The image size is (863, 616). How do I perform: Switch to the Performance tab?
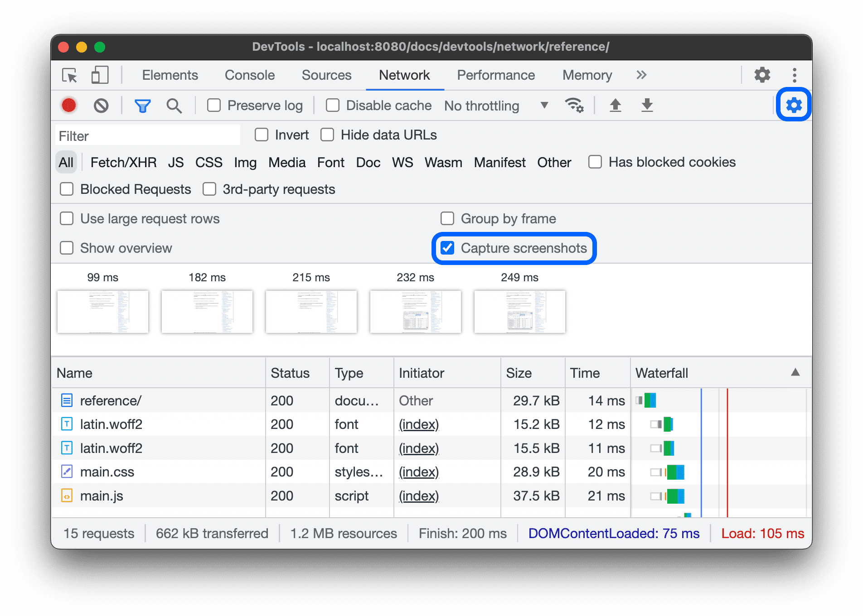[x=496, y=75]
